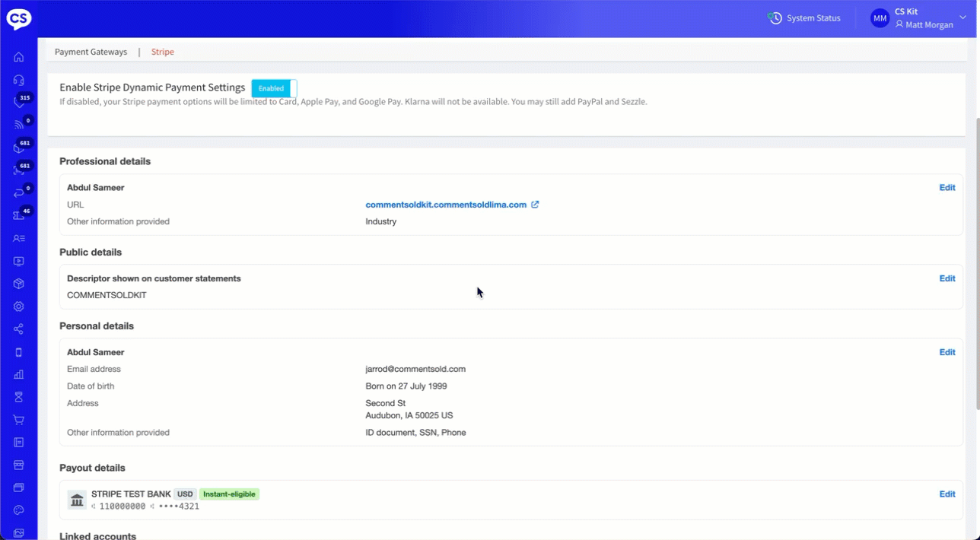Click the paint palette sidebar icon
This screenshot has width=980, height=540.
19,510
